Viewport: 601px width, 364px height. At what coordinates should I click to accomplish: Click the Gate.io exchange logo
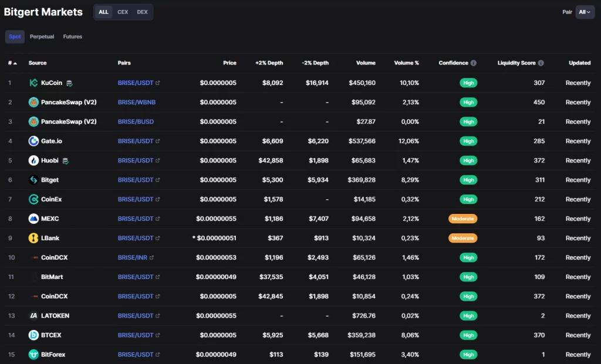click(33, 141)
